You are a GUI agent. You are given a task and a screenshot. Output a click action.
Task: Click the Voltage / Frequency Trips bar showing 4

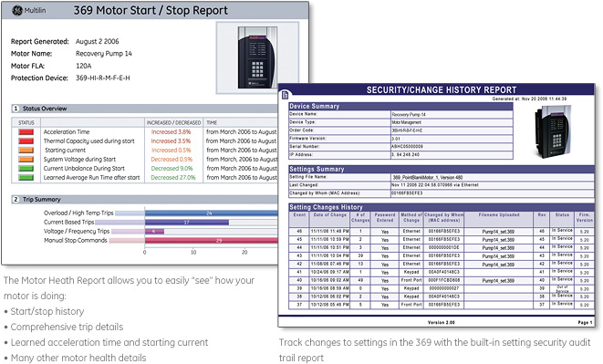154,231
